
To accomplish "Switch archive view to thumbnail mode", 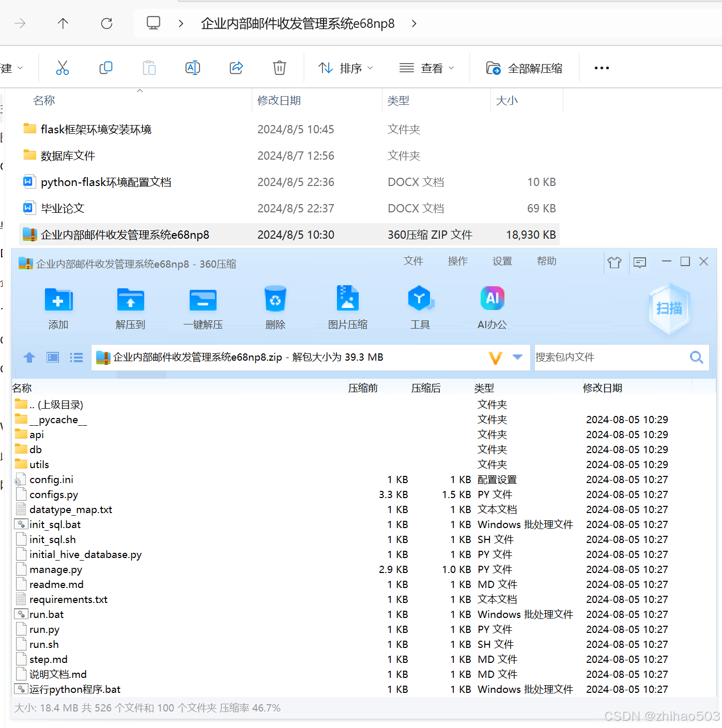I will pos(52,357).
